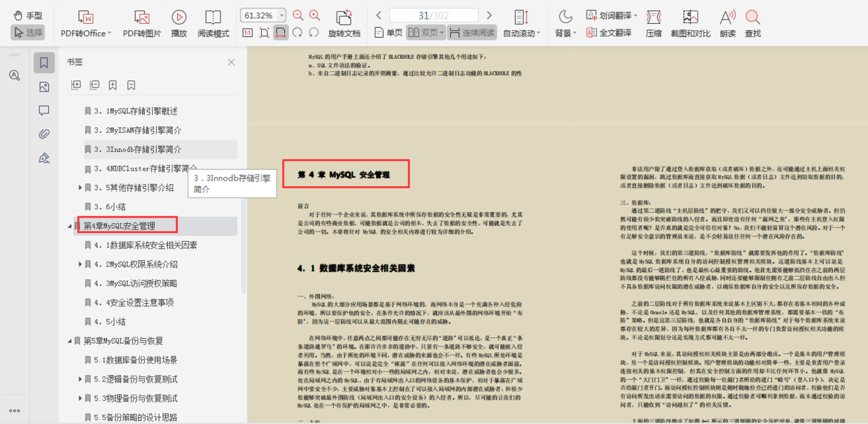The width and height of the screenshot is (868, 424).
Task: Expand 4.2MySQL权限系统介绍 bookmark
Action: coord(80,264)
